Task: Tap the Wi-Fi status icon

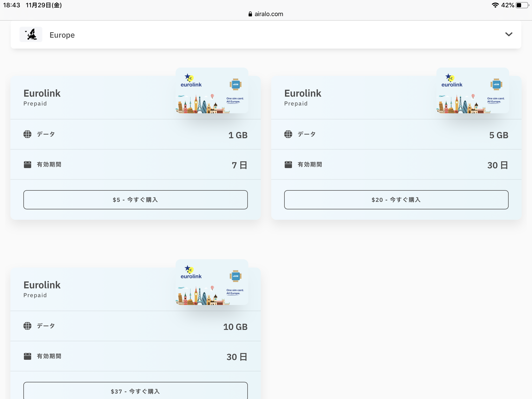Action: [495, 5]
